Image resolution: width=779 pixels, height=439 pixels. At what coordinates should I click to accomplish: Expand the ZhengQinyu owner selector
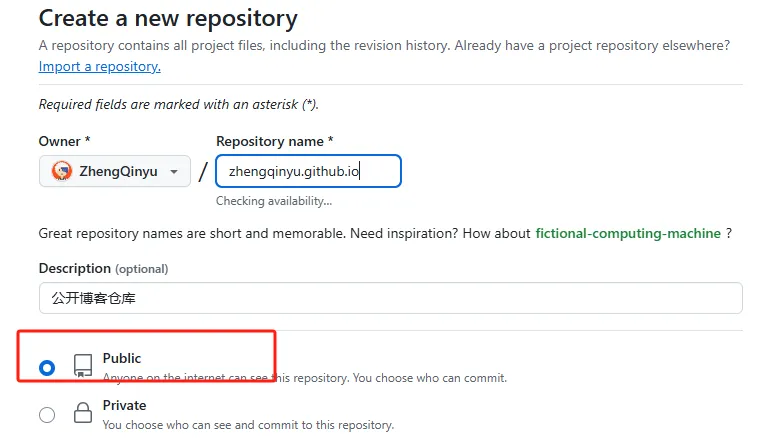click(115, 171)
